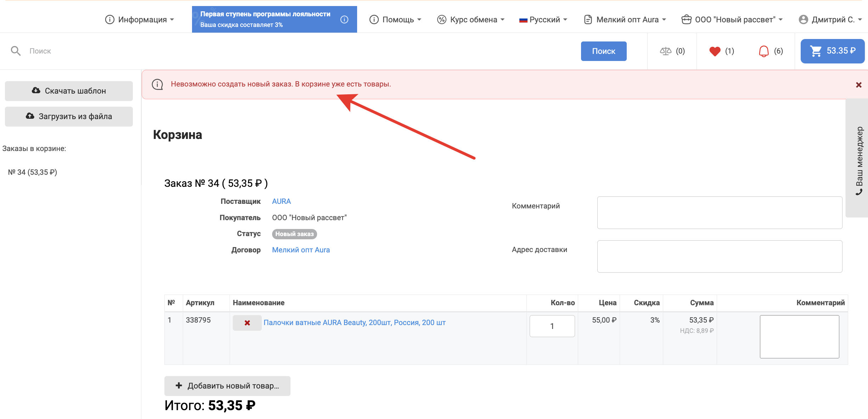Select order № 34 in sidebar

(x=33, y=172)
